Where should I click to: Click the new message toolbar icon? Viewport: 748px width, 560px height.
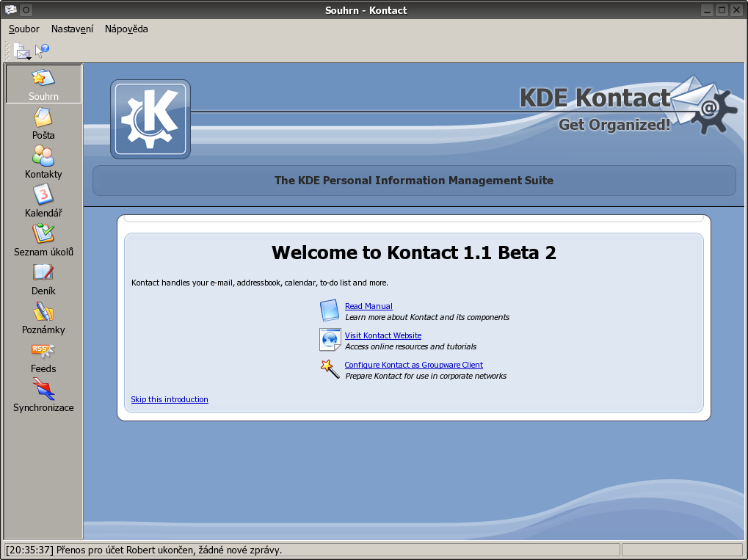click(22, 51)
